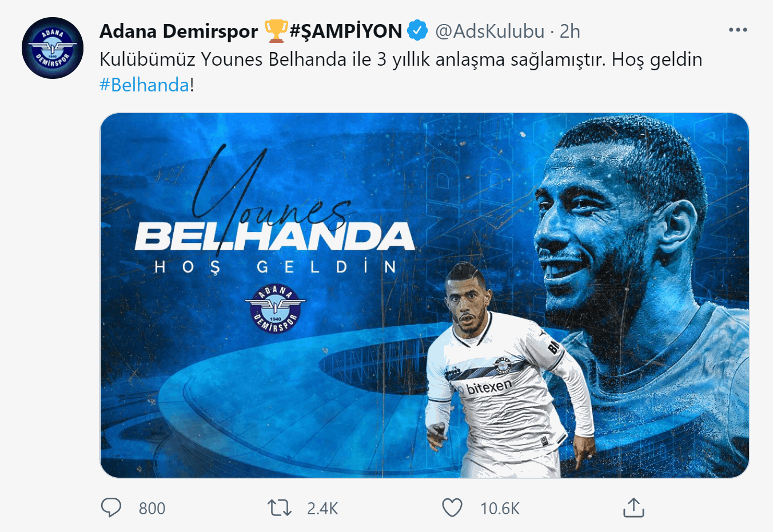Click the 2h timestamp
The image size is (773, 532).
tap(569, 31)
